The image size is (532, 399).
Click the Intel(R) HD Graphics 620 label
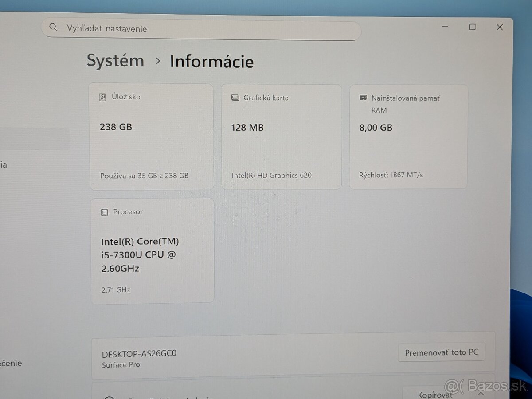coord(272,175)
